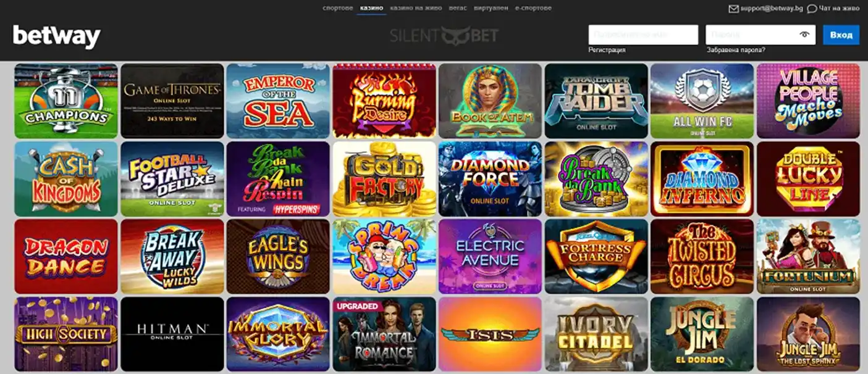
Task: Open live chat speech bubble icon
Action: tap(812, 9)
